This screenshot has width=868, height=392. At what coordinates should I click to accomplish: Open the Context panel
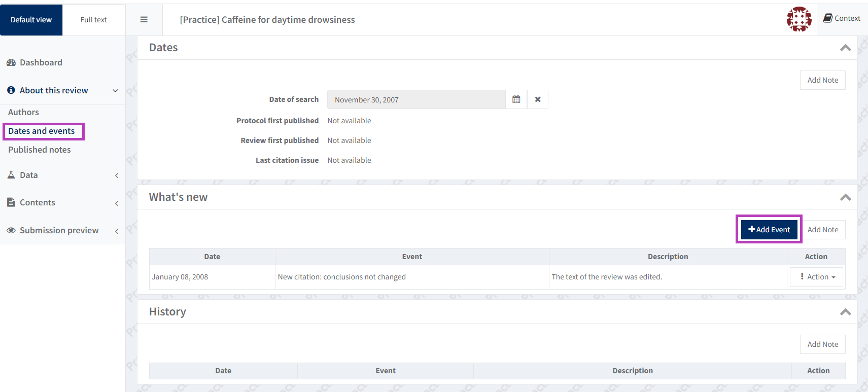(x=842, y=18)
